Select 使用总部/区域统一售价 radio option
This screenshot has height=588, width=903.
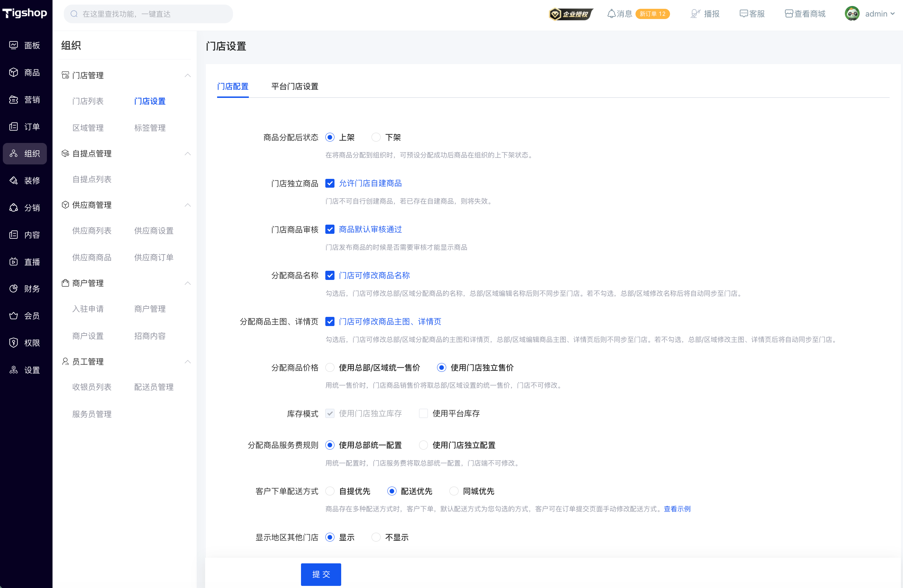coord(330,367)
